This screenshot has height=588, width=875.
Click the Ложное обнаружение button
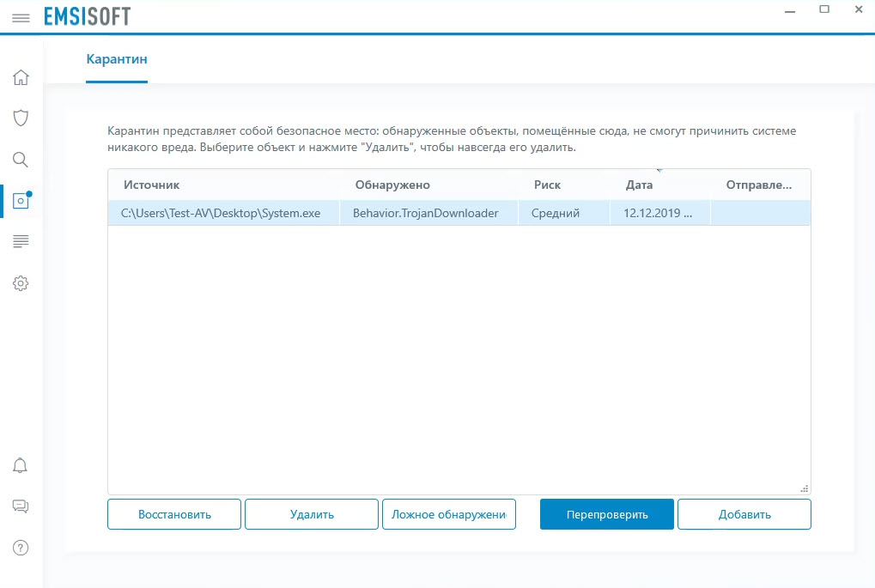pos(448,514)
